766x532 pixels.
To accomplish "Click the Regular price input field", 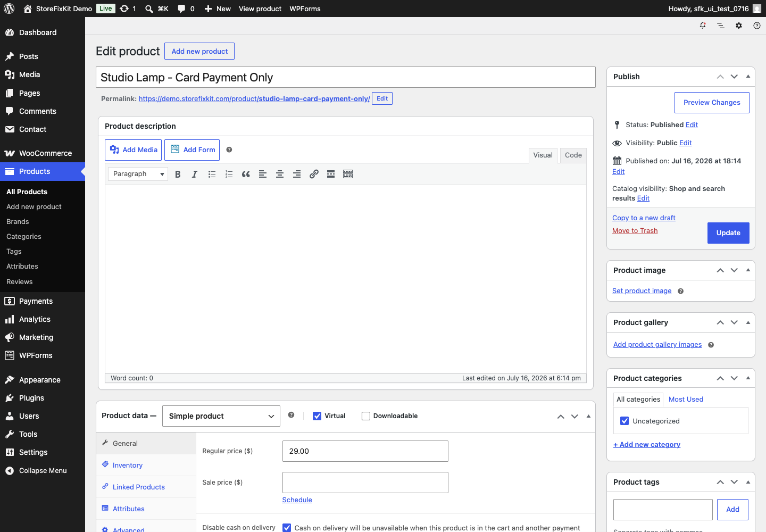I will (x=365, y=451).
